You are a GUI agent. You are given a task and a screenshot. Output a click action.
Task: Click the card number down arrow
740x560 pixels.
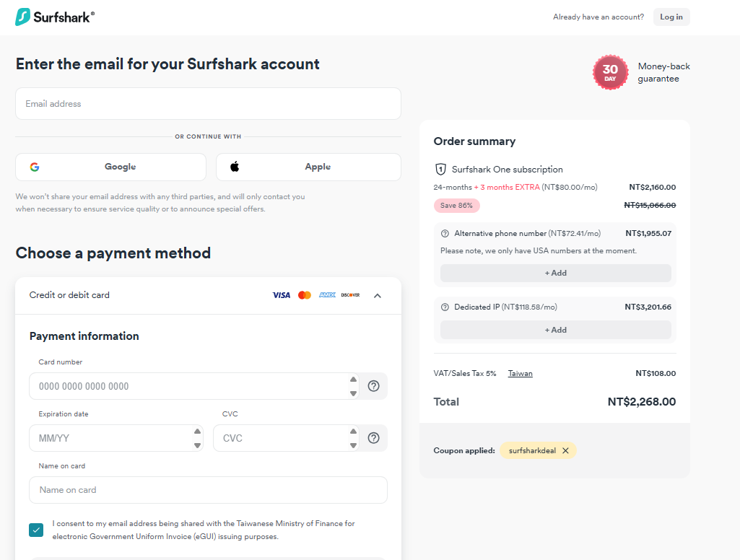[x=353, y=393]
